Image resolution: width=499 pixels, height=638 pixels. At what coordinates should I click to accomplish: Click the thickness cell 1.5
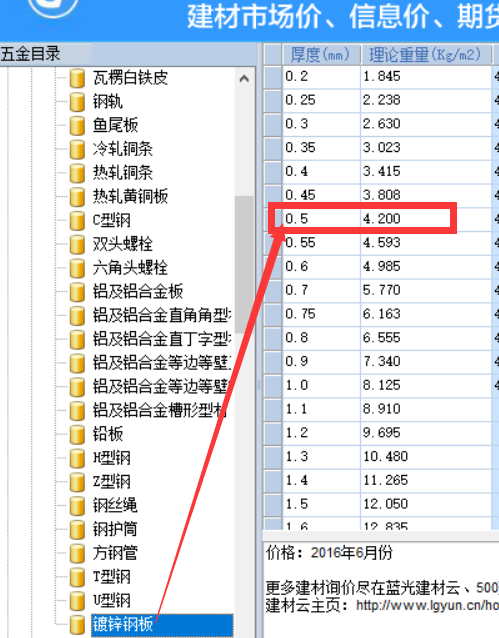[x=321, y=504]
